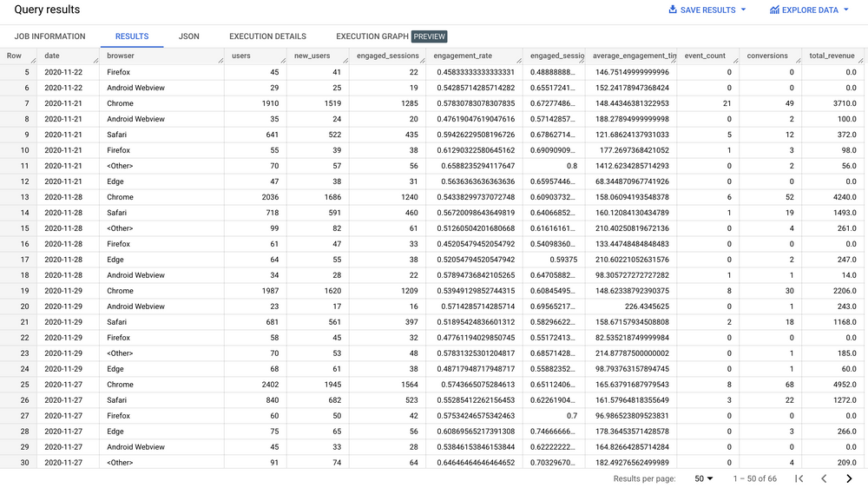Select Safari cell in row 9

click(x=117, y=135)
